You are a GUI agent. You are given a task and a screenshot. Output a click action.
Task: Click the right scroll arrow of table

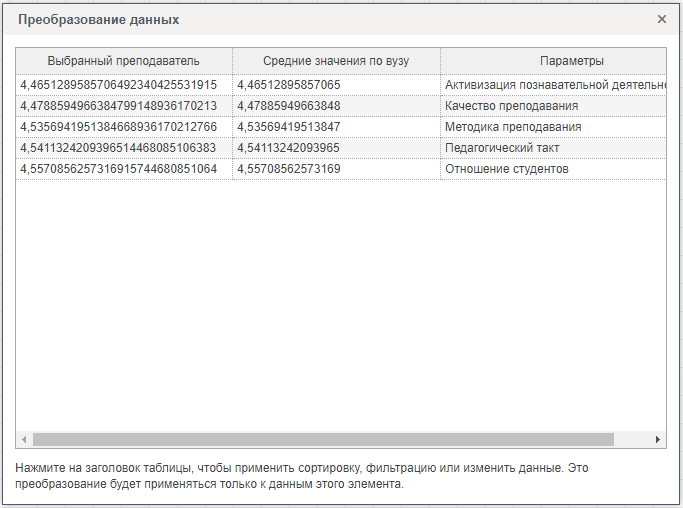click(658, 439)
